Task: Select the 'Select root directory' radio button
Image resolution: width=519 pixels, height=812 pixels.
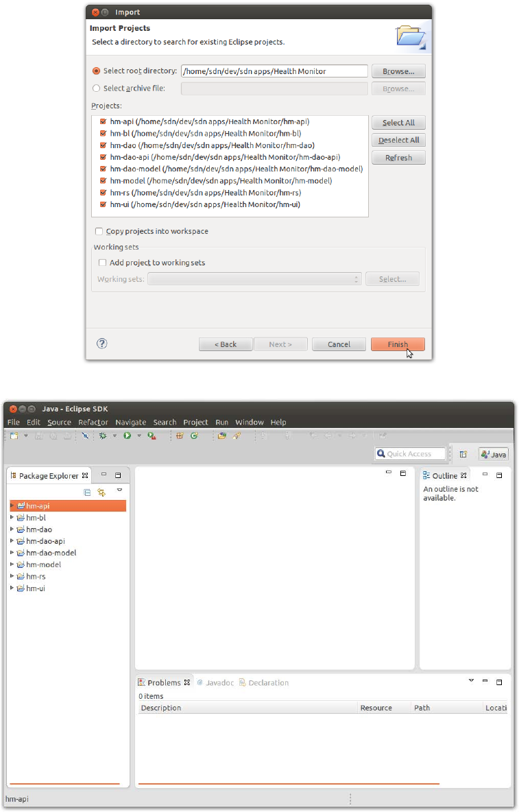Action: click(x=96, y=71)
